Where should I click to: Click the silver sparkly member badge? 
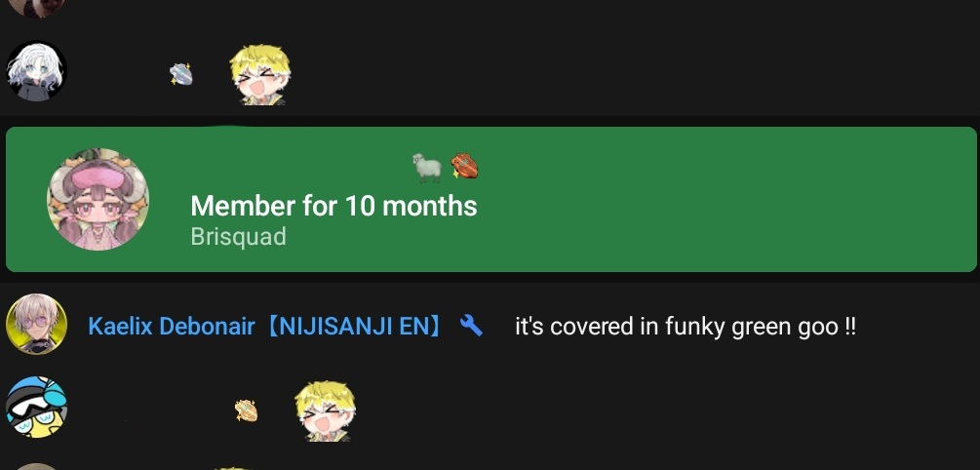pos(180,74)
